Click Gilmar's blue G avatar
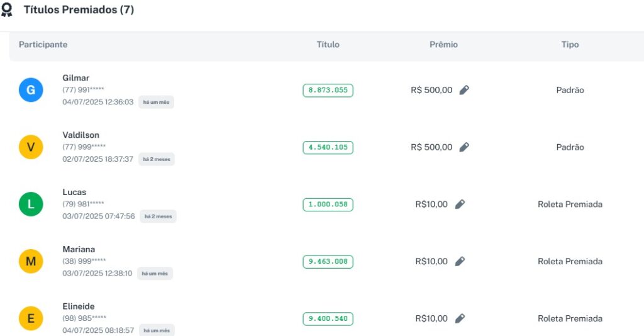Screen dimensions: 644x336 (31, 90)
